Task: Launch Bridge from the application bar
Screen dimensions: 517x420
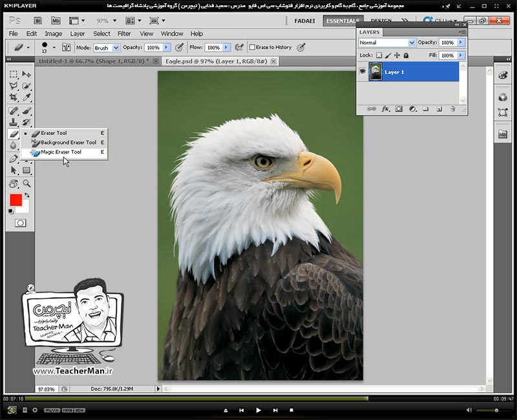Action: coord(38,21)
